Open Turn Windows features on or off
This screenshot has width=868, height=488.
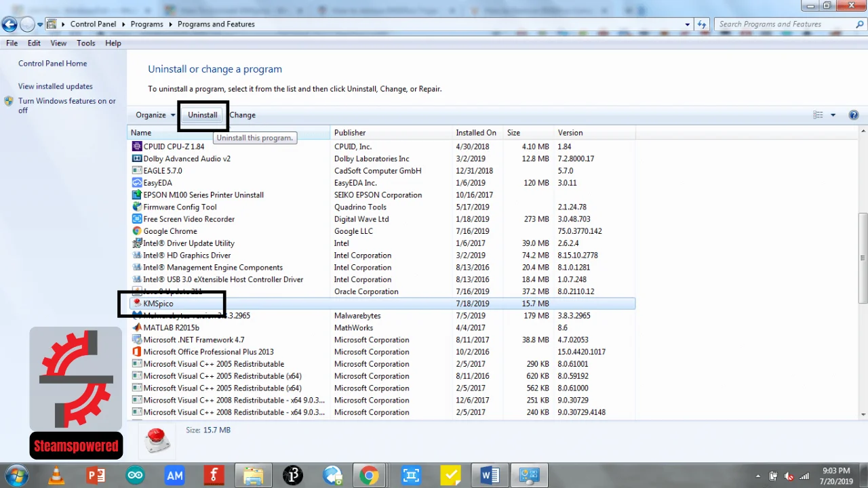67,106
